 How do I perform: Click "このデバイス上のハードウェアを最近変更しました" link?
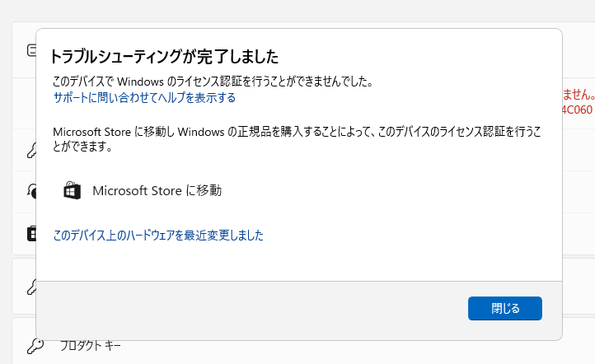pos(158,236)
